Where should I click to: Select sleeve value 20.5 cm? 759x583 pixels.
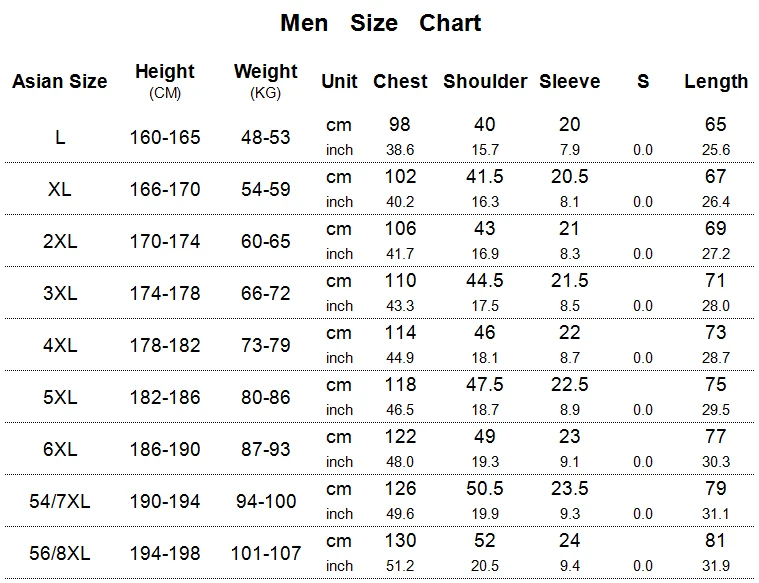(569, 177)
